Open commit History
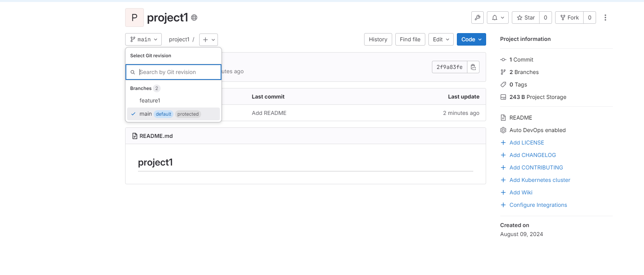This screenshot has width=644, height=275. pyautogui.click(x=378, y=39)
